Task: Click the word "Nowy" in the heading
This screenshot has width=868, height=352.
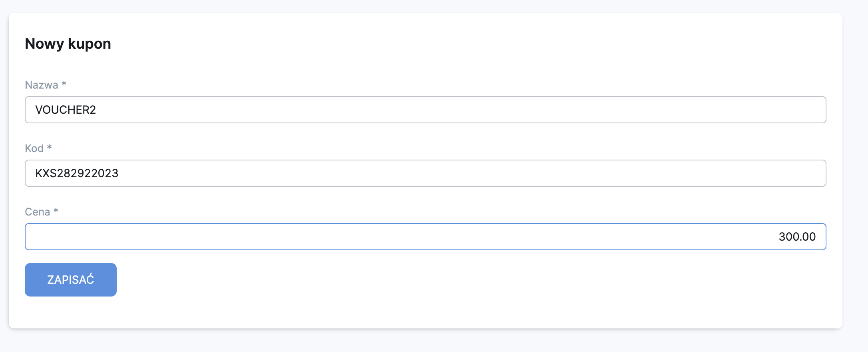Action: click(44, 44)
